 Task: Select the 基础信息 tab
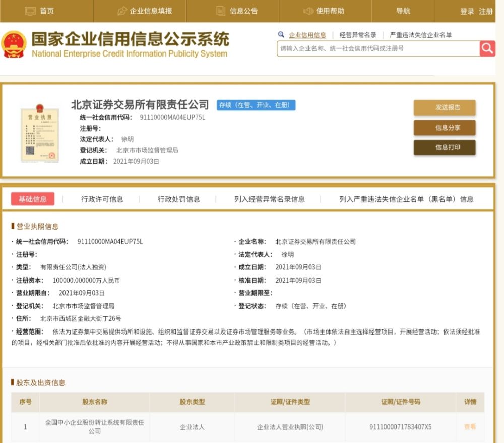33,199
